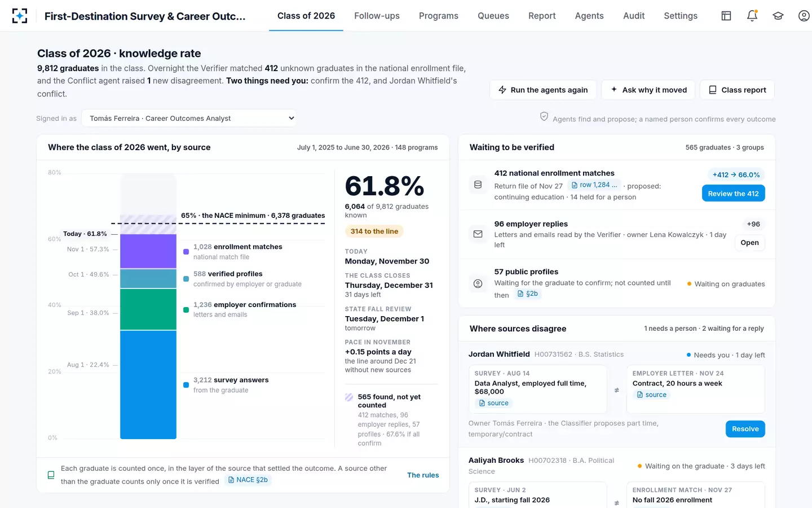Click the purple enrollment matches bar segment
The width and height of the screenshot is (812, 508).
point(148,251)
